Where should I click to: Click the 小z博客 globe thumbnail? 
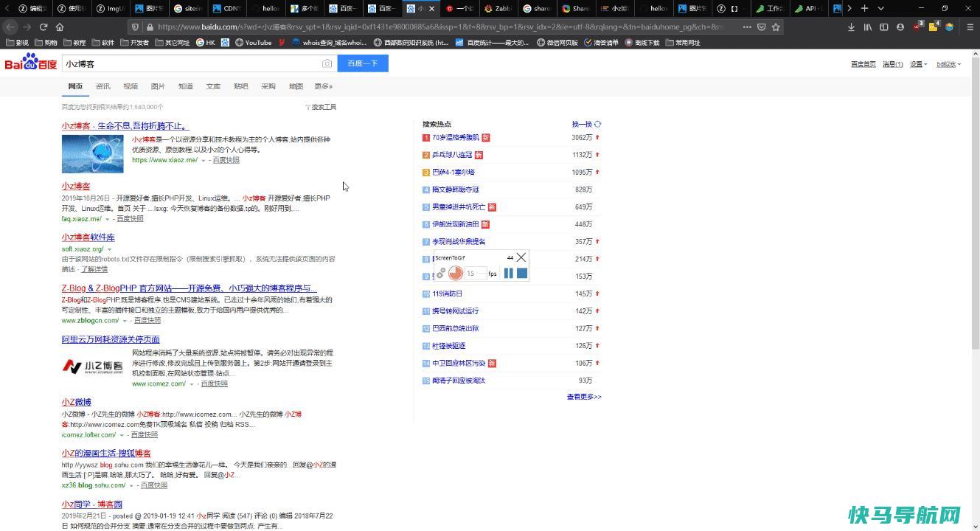(x=93, y=153)
